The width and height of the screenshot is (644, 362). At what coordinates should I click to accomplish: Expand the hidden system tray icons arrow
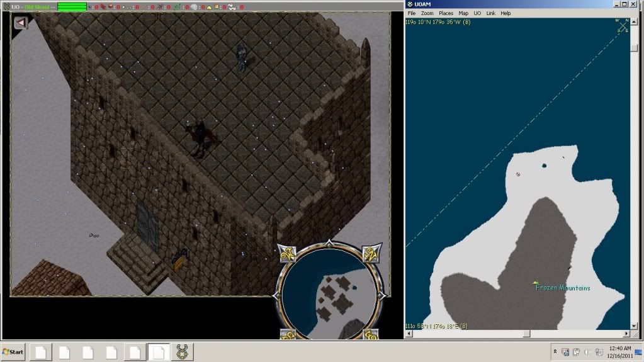pyautogui.click(x=555, y=352)
